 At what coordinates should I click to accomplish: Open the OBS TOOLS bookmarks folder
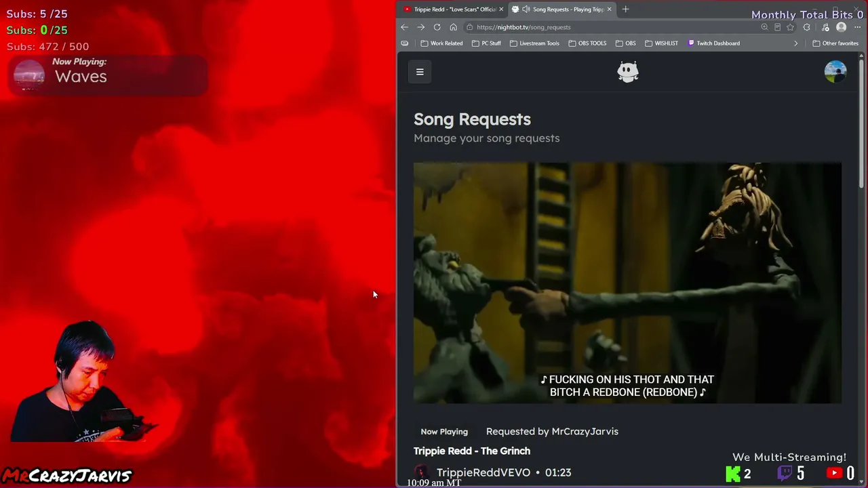(x=587, y=43)
